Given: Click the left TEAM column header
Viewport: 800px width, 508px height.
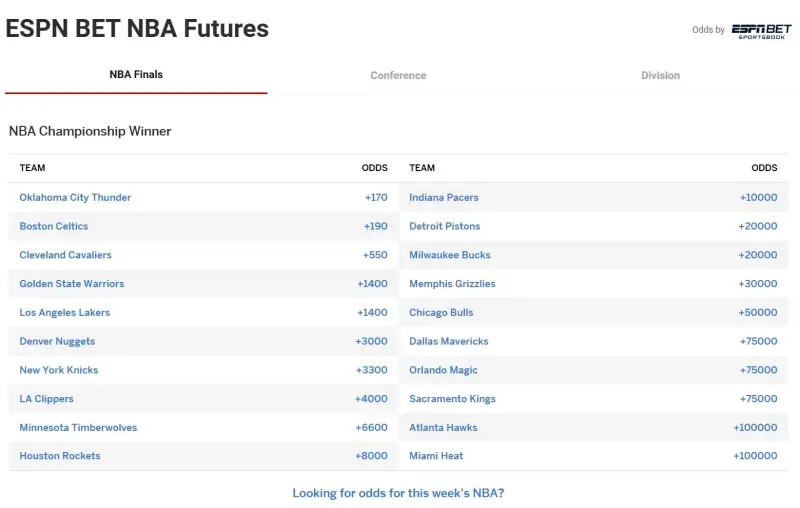Looking at the screenshot, I should coord(32,168).
